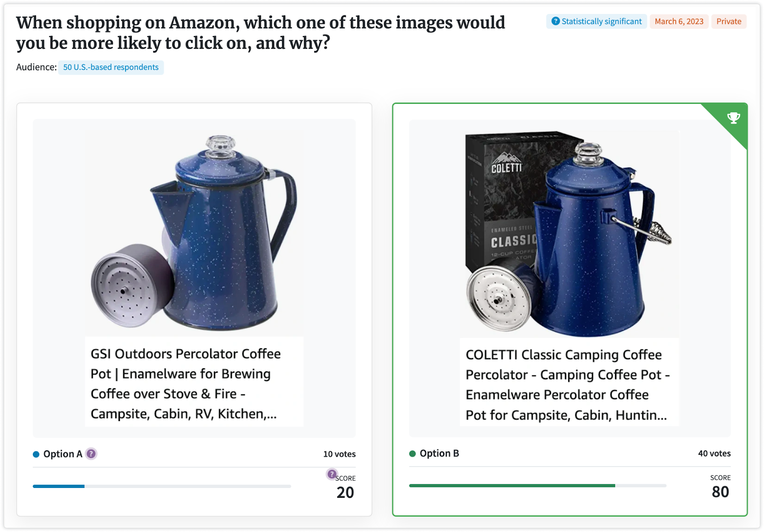
Task: Click the help icon beside Option A
Action: [91, 454]
